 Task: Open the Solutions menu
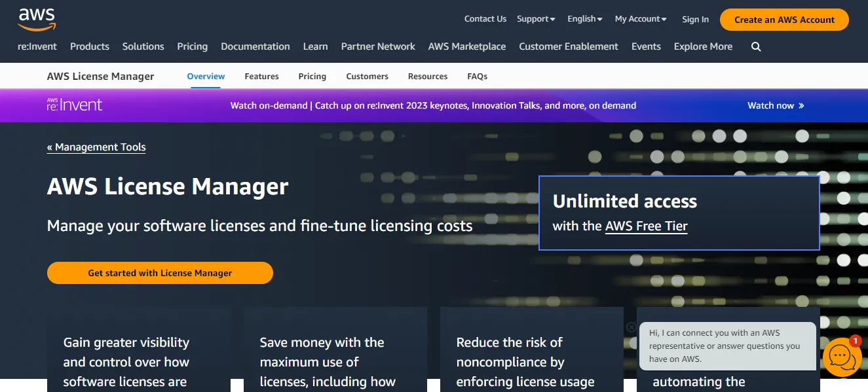pos(143,46)
